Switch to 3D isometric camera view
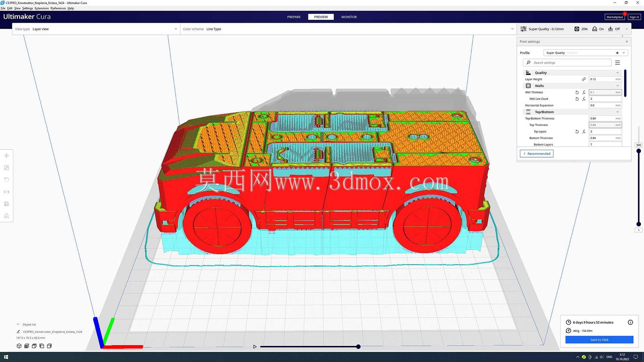The image size is (644, 362). click(19, 346)
